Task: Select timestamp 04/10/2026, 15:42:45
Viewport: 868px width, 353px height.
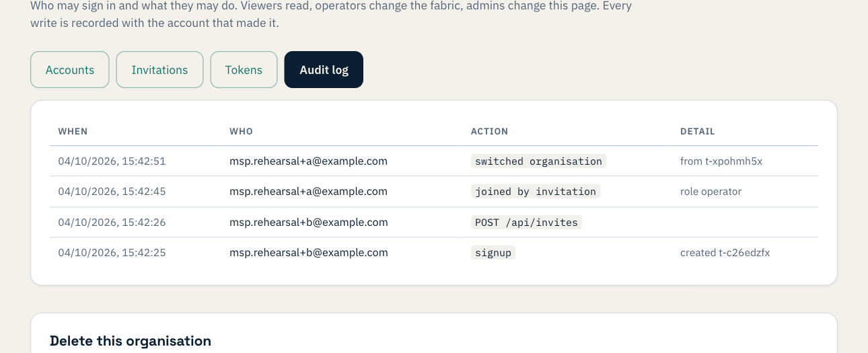Action: pos(112,192)
